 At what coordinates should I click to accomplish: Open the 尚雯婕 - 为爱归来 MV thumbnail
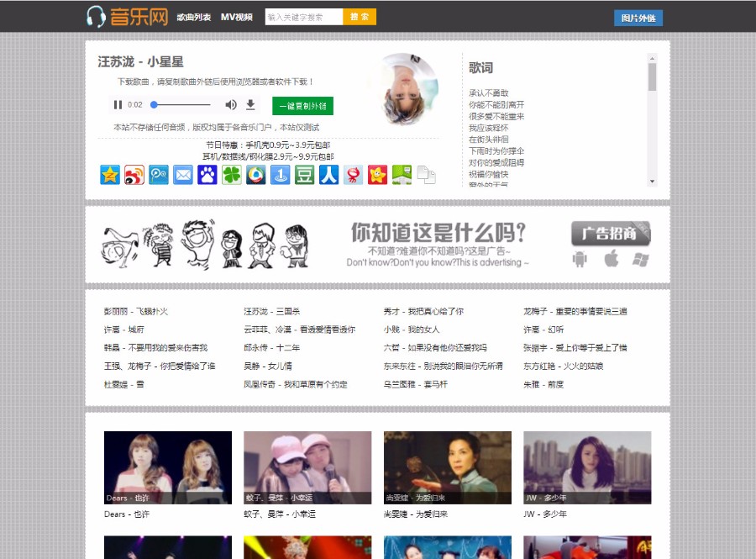point(448,467)
